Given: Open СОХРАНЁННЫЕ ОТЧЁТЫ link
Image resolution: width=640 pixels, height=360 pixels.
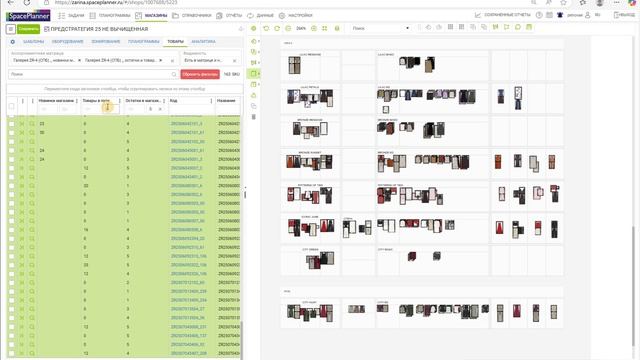Looking at the screenshot, I should pyautogui.click(x=502, y=15).
